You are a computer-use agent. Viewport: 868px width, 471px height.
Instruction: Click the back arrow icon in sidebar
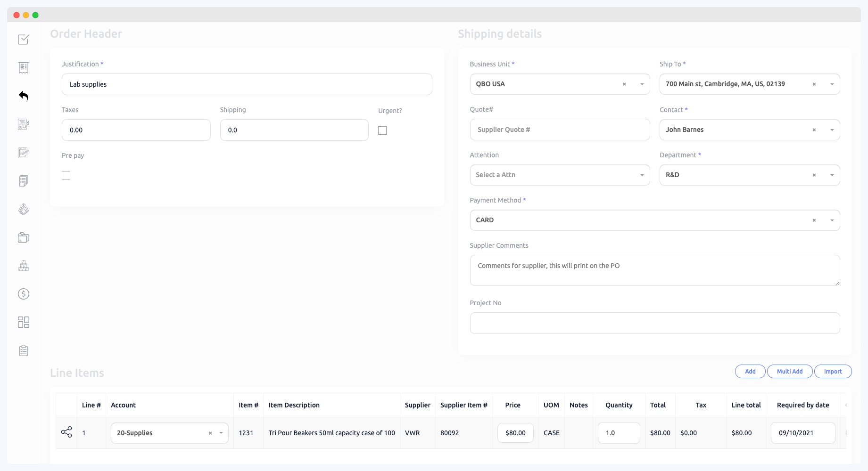tap(23, 96)
